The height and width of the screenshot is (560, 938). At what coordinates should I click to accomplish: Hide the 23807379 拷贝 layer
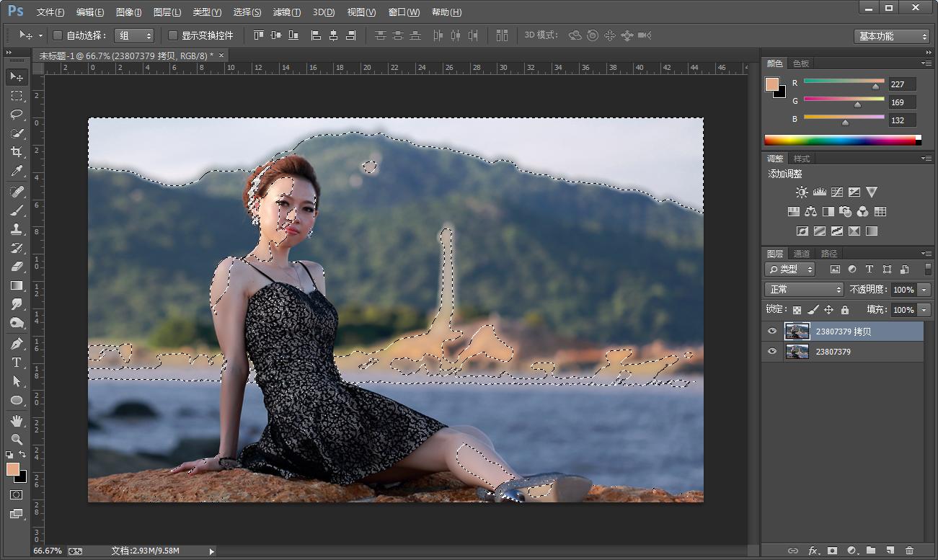[x=772, y=332]
